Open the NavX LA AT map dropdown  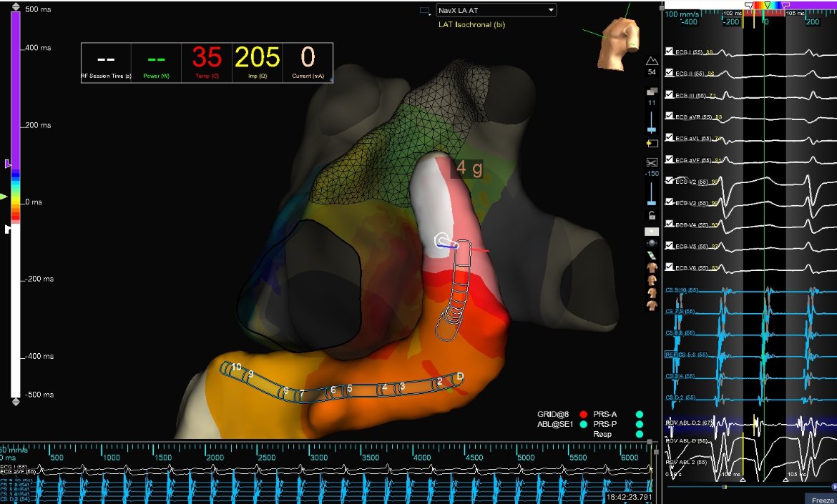[496, 10]
